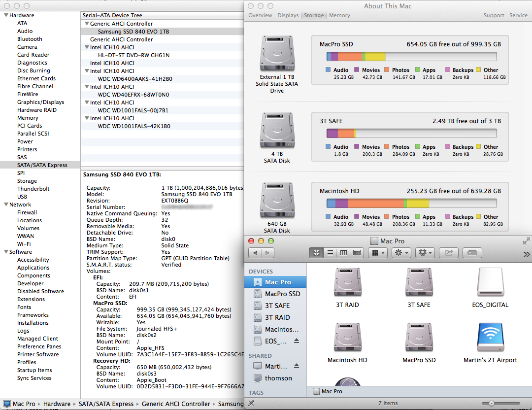Click the Finder edit tags button
The width and height of the screenshot is (532, 410).
tap(472, 253)
